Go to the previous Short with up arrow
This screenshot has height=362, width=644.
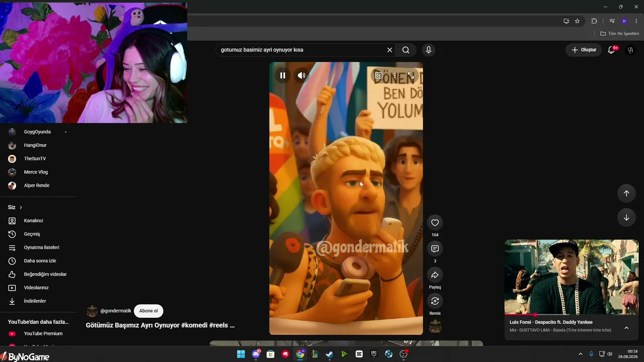click(626, 194)
